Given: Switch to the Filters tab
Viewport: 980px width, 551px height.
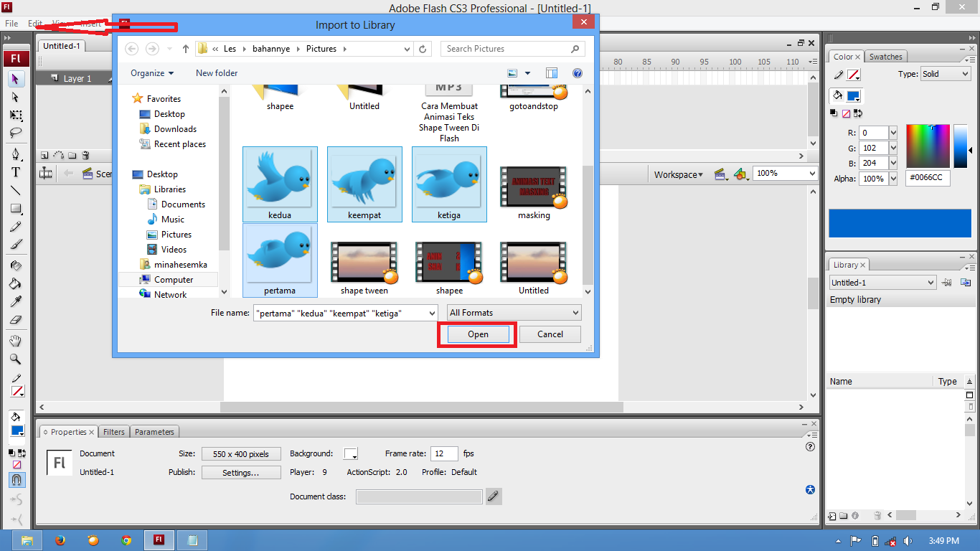Looking at the screenshot, I should 114,432.
